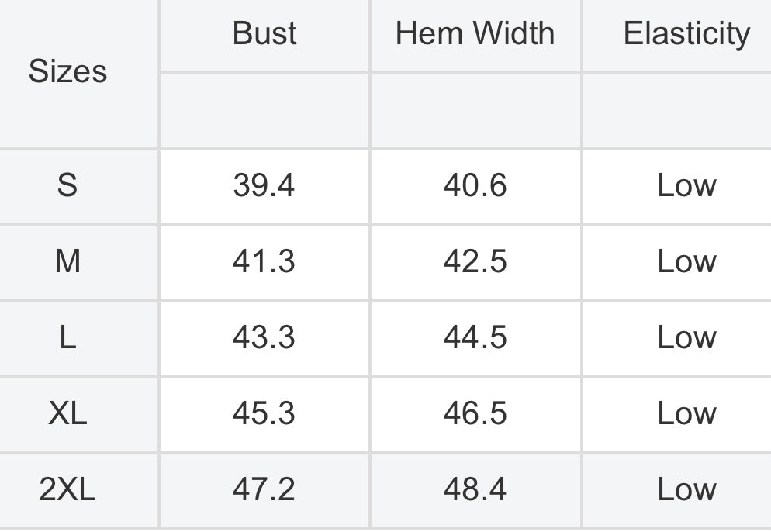Screen dimensions: 771x532
Task: Select hem width value 42.5
Action: tap(475, 261)
